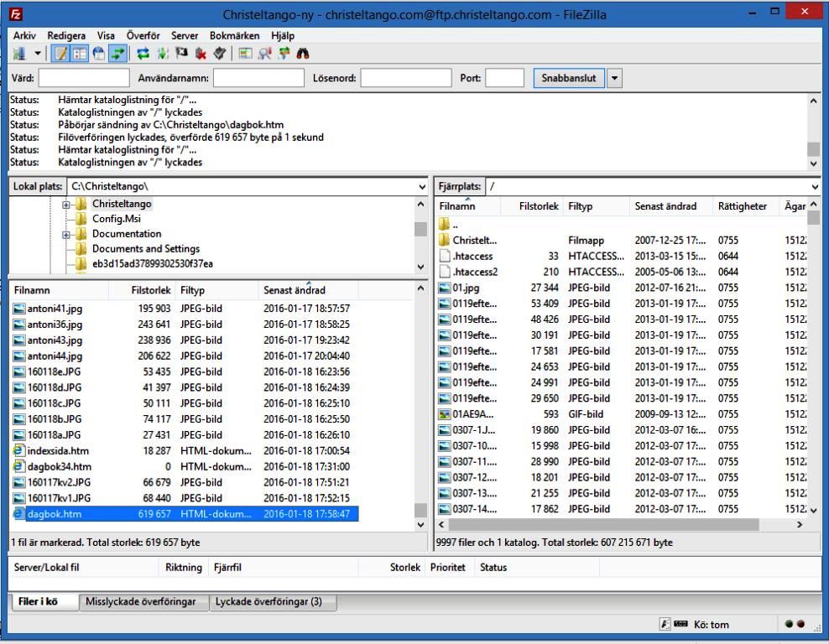The height and width of the screenshot is (644, 829).
Task: Expand the Lokal plats path dropdown
Action: pos(422,186)
